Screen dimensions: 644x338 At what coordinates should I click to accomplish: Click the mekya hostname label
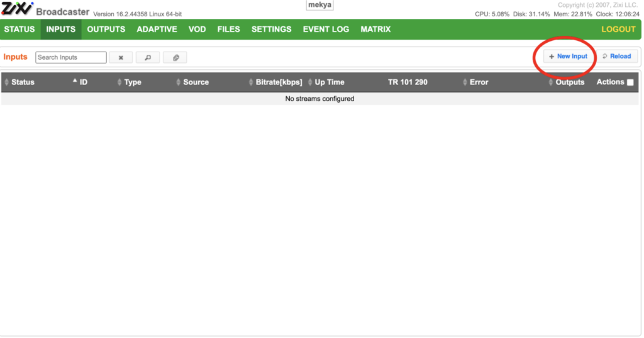[319, 5]
